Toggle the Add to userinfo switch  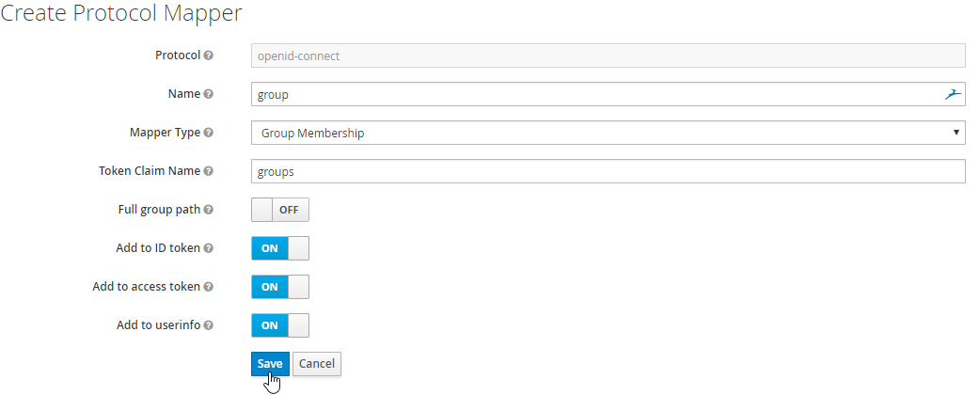click(x=280, y=325)
